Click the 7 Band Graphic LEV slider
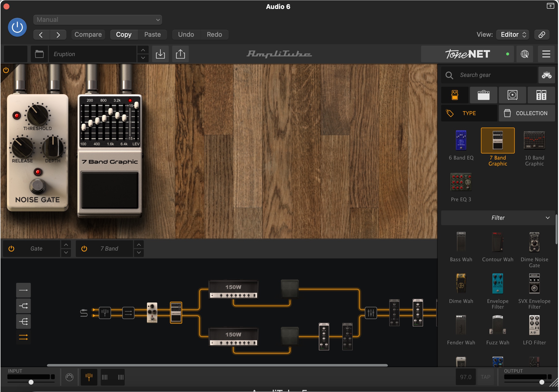Viewport: 559px width, 392px height. click(136, 105)
